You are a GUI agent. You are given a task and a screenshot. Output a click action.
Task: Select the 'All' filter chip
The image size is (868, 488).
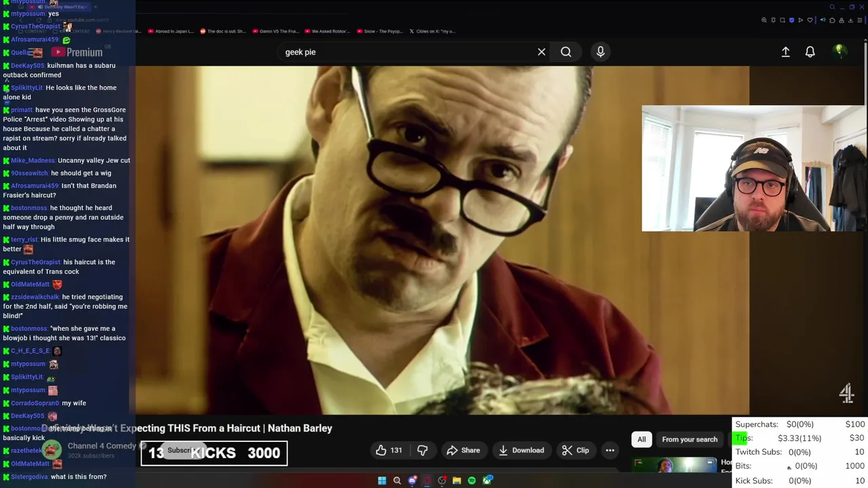642,439
